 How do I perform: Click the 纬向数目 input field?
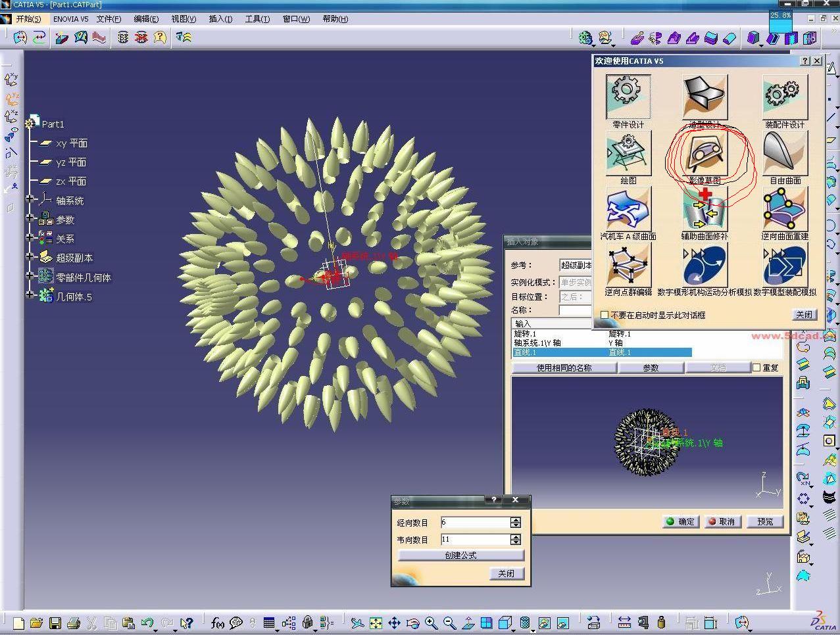click(476, 540)
